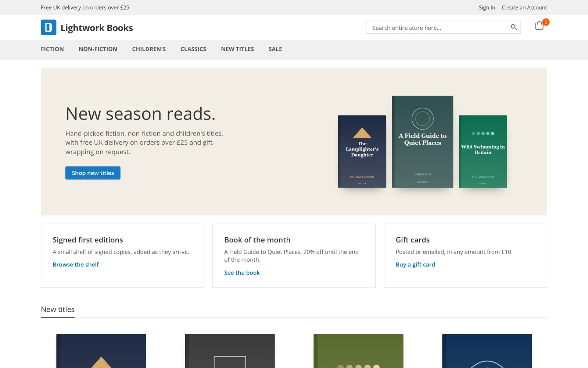588x368 pixels.
Task: Click the search magnifier icon
Action: 514,27
